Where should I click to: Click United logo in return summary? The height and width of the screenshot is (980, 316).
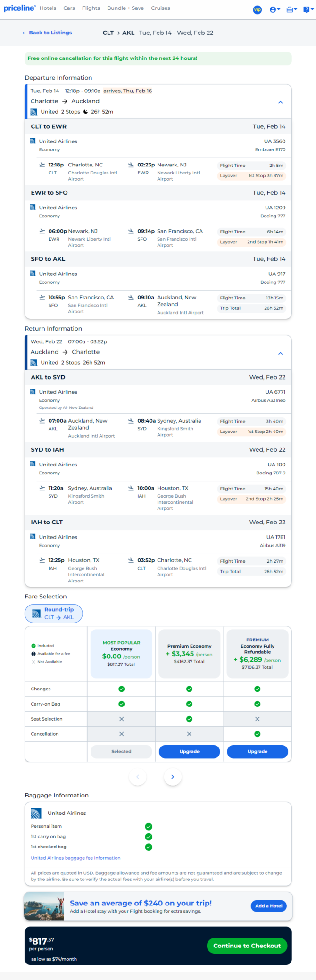tap(33, 363)
